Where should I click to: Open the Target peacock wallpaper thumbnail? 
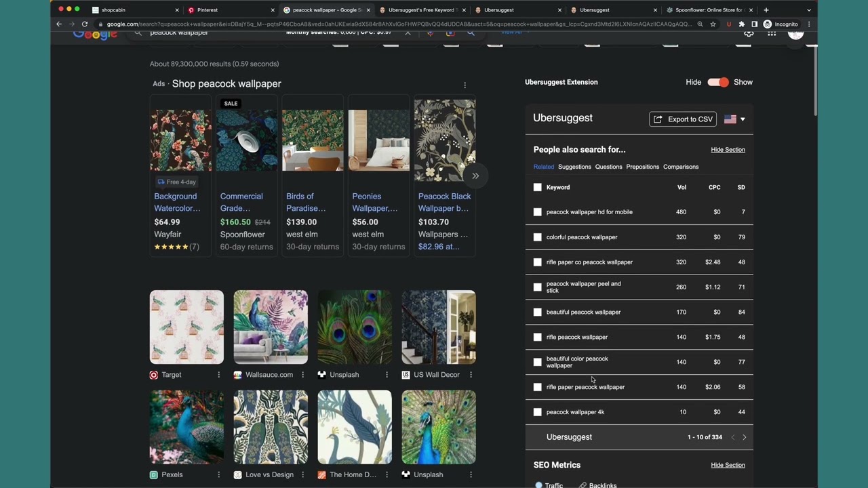pos(186,327)
